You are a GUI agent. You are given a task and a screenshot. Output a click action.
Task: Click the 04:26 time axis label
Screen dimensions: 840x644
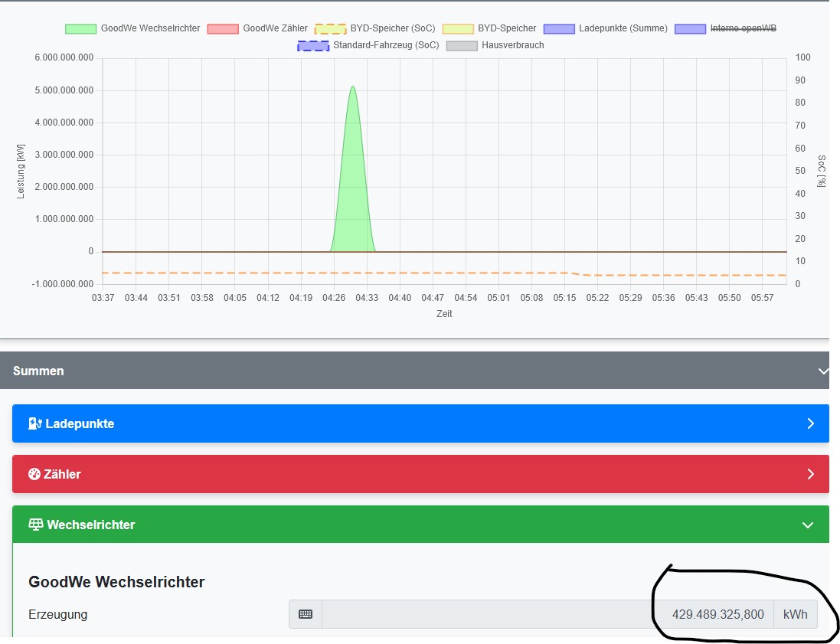(x=334, y=297)
